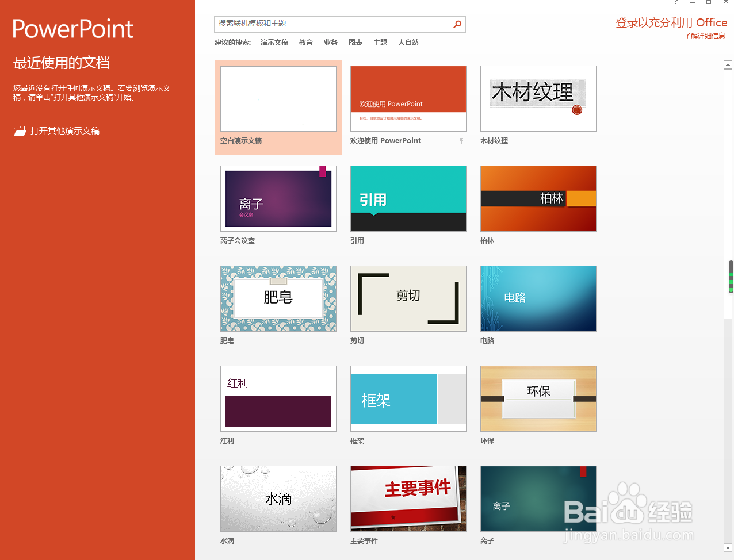Viewport: 734px width, 560px height.
Task: Select the 引用 template thumbnail
Action: [408, 199]
